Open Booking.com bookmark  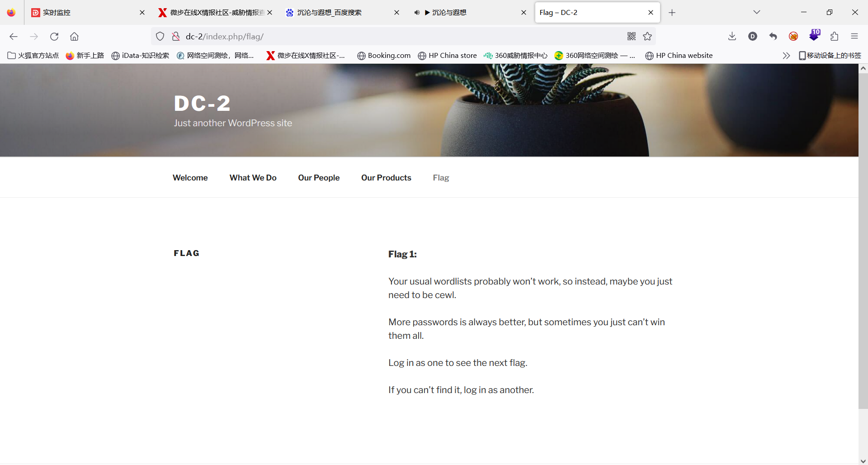384,56
